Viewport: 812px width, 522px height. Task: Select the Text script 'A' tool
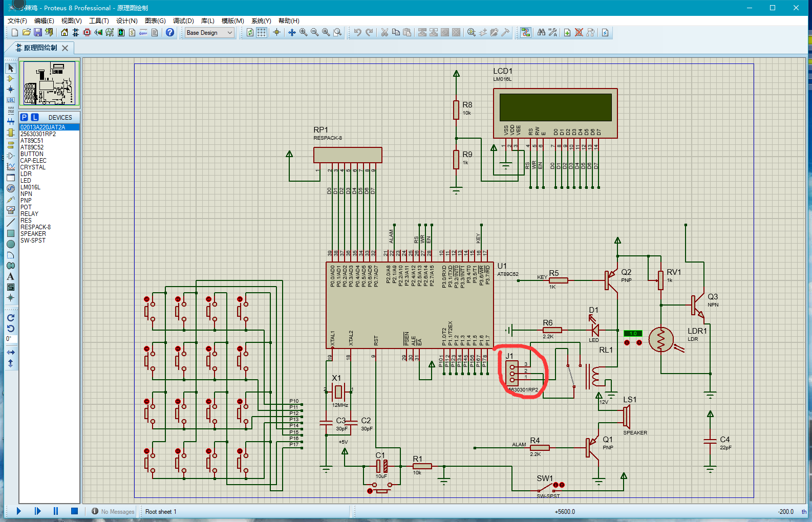pos(10,276)
